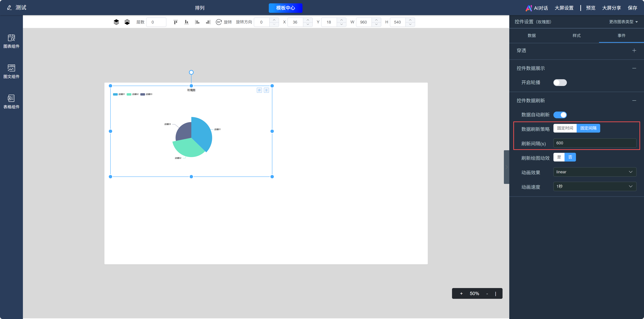Toggle the 开启轮播 switch
The image size is (644, 319).
pyautogui.click(x=560, y=82)
